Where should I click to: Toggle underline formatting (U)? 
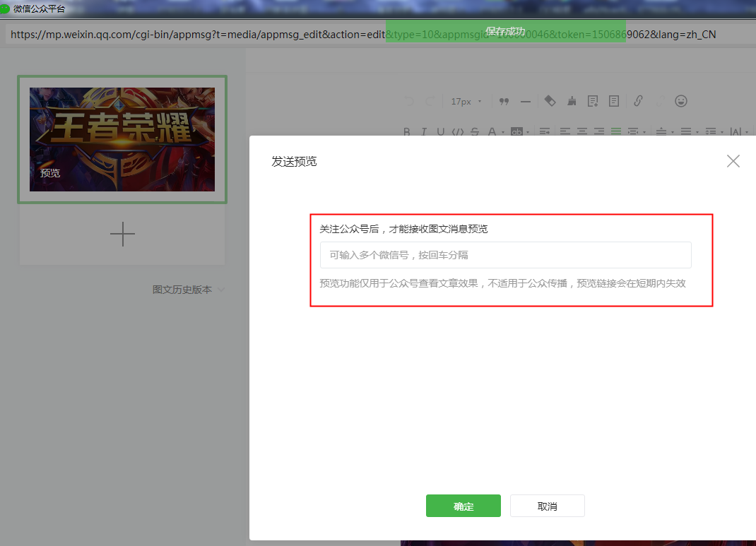pyautogui.click(x=441, y=131)
